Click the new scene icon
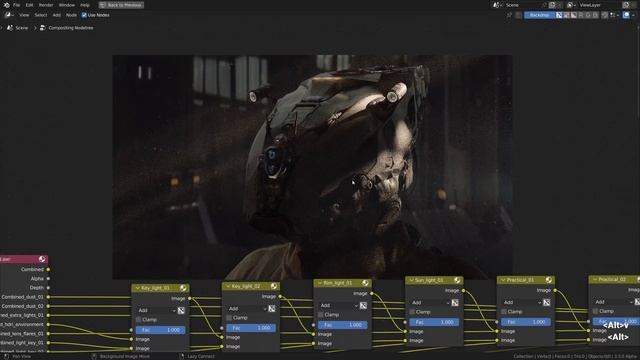Image resolution: width=640 pixels, height=360 pixels. point(552,5)
